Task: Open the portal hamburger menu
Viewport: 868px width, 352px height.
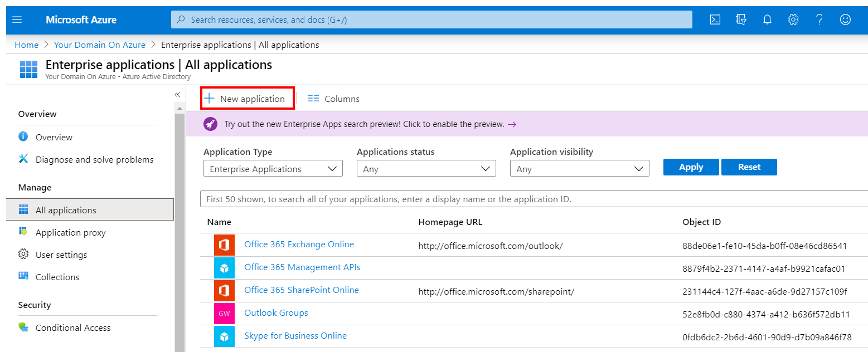Action: tap(17, 19)
